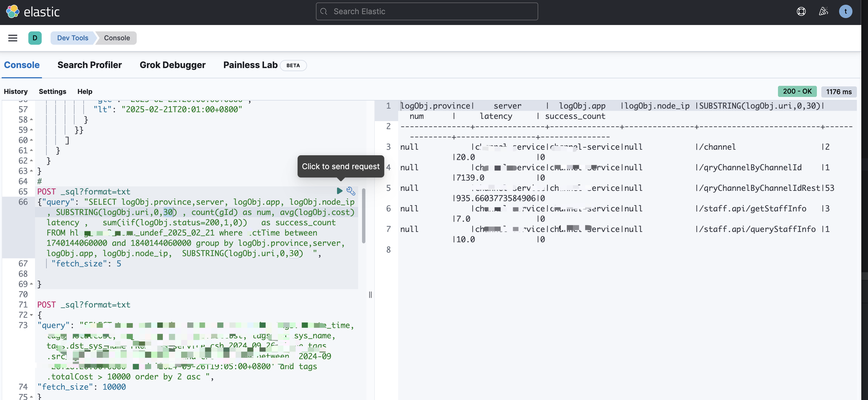Click the POST _sql?format=txt on line 71
The height and width of the screenshot is (400, 868).
(84, 305)
